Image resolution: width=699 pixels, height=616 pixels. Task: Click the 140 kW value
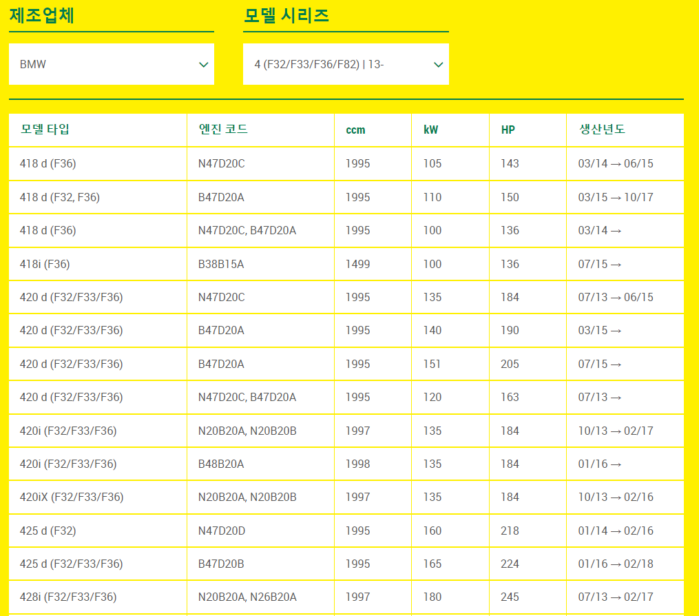click(432, 330)
